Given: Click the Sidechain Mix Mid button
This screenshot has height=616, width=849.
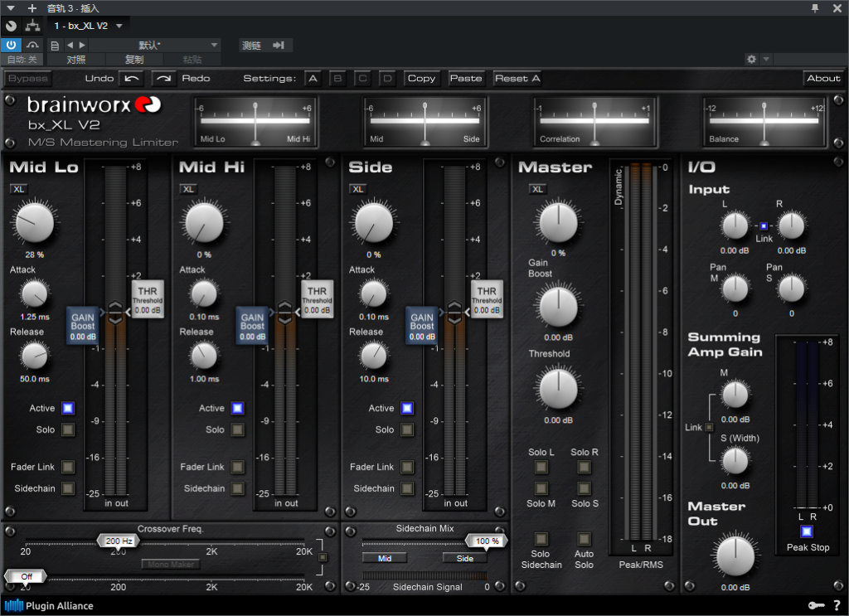Looking at the screenshot, I should pyautogui.click(x=385, y=558).
